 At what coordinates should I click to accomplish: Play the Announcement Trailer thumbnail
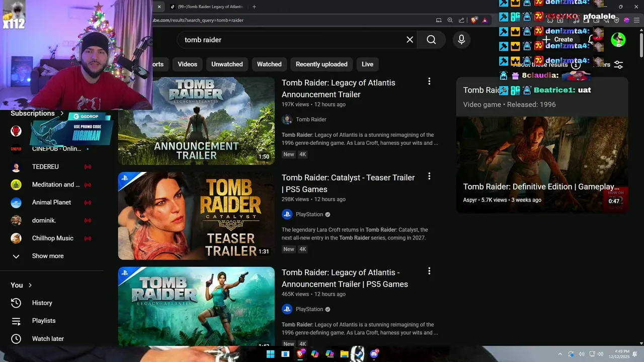(x=196, y=121)
